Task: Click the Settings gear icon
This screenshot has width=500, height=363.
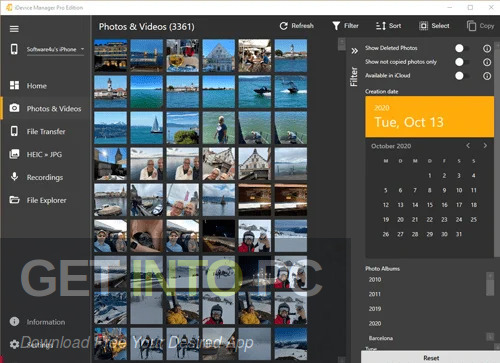Action: pos(14,344)
